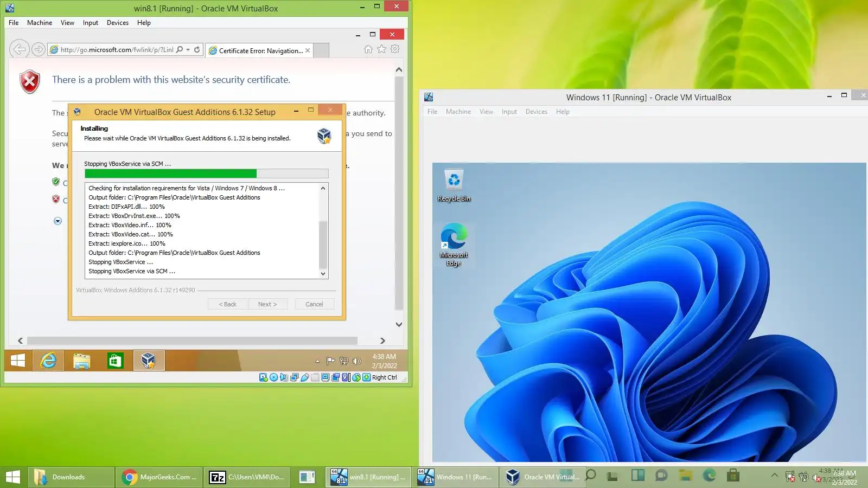Refresh the page in Internet Explorer
Viewport: 868px width, 488px height.
tap(197, 49)
